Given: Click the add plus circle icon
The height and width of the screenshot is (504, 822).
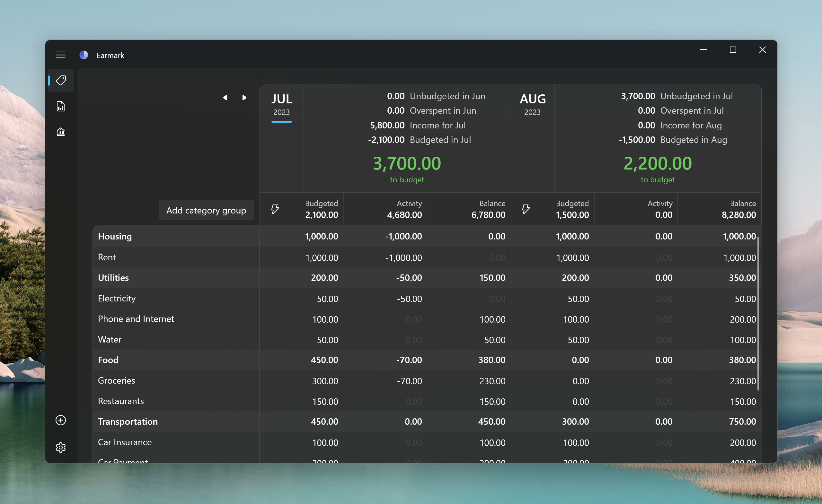Looking at the screenshot, I should click(61, 420).
